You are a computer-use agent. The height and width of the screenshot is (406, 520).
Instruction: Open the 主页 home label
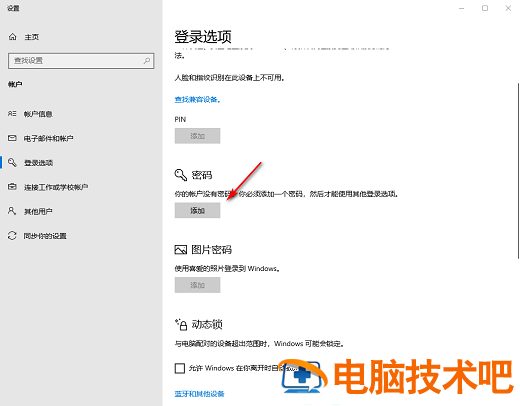tap(32, 37)
